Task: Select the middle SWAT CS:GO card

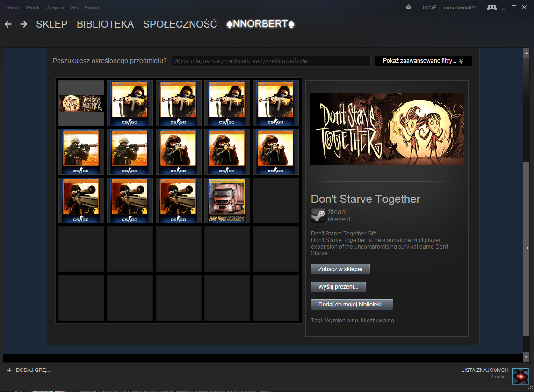Action: [130, 200]
